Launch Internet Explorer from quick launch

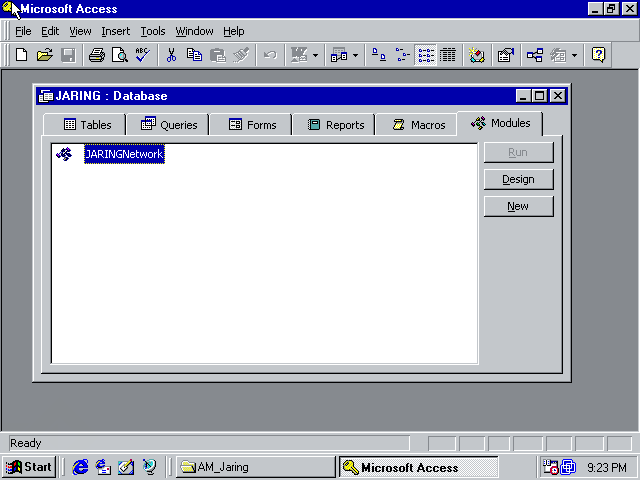point(80,467)
